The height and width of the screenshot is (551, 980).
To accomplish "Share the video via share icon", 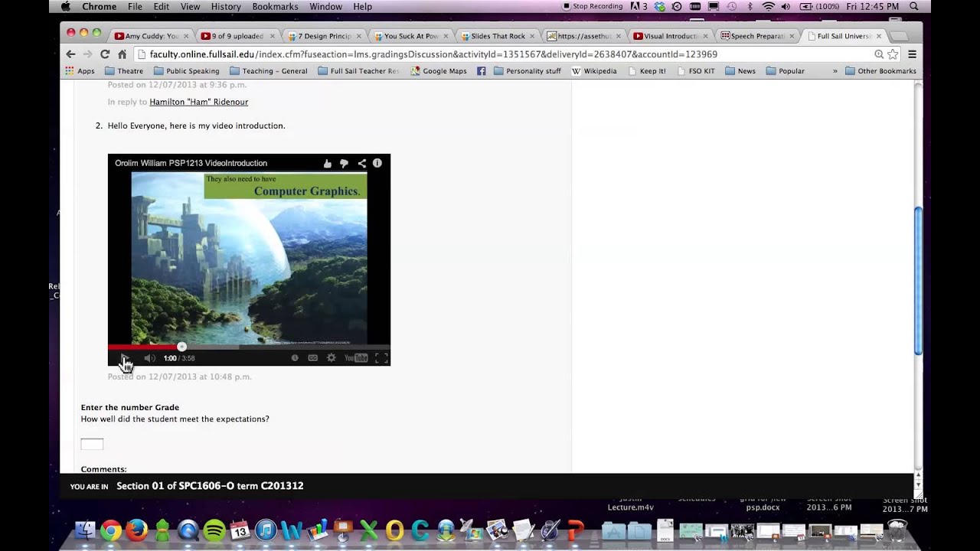I will pyautogui.click(x=361, y=163).
